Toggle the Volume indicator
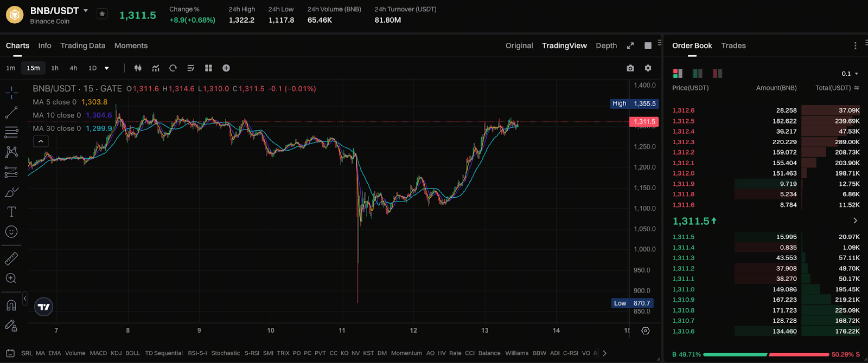The image size is (868, 363). [75, 353]
